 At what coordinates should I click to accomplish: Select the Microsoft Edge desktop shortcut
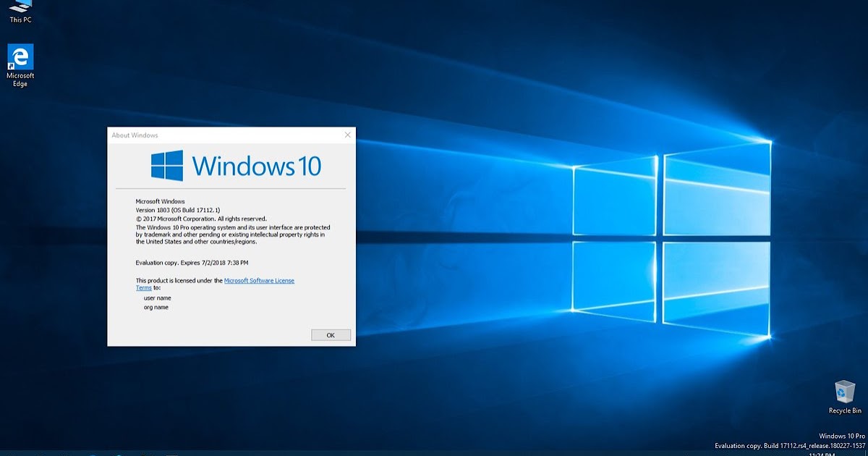click(20, 66)
